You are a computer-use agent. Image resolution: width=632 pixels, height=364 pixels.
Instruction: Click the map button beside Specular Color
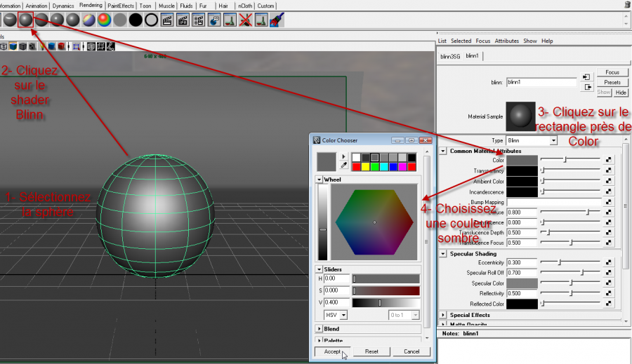tap(608, 283)
